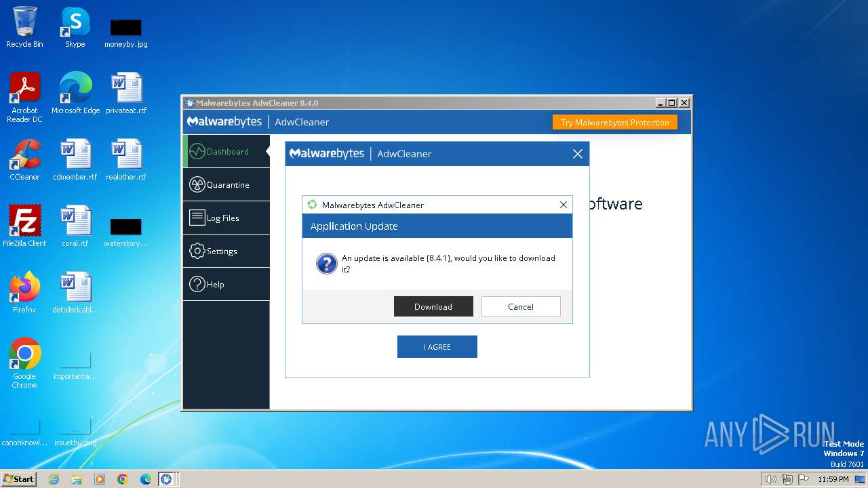The height and width of the screenshot is (488, 868).
Task: Click the Help question mark icon
Action: click(197, 284)
